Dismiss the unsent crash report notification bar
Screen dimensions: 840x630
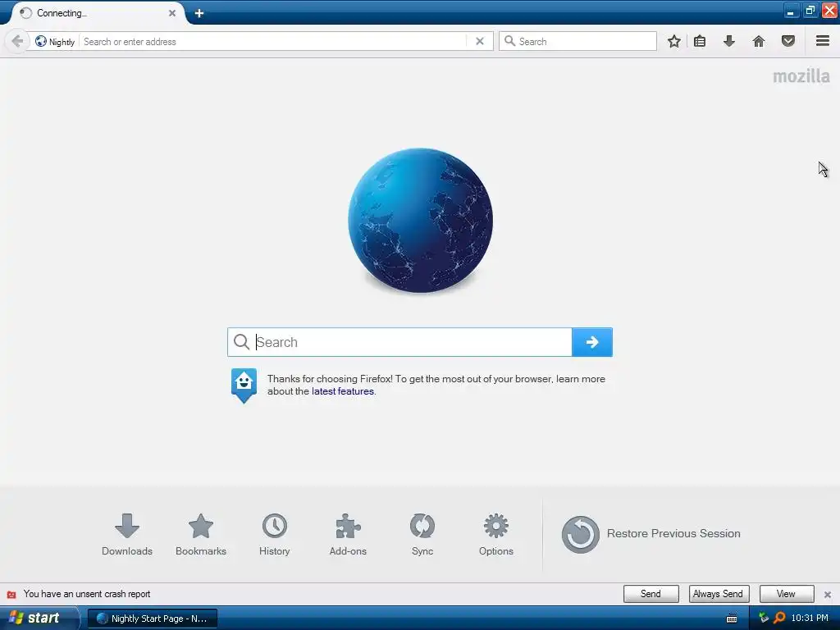[828, 594]
